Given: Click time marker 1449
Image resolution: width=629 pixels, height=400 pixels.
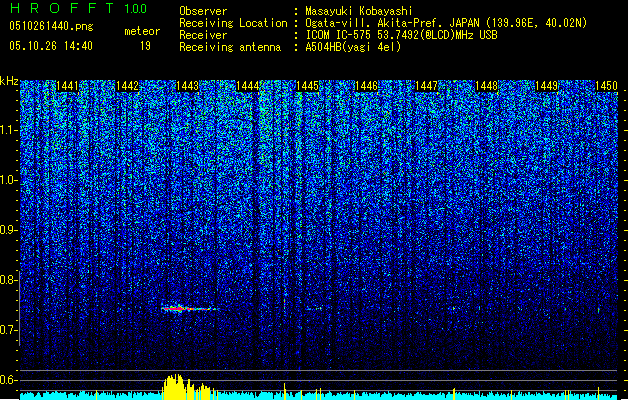Looking at the screenshot, I should (546, 86).
